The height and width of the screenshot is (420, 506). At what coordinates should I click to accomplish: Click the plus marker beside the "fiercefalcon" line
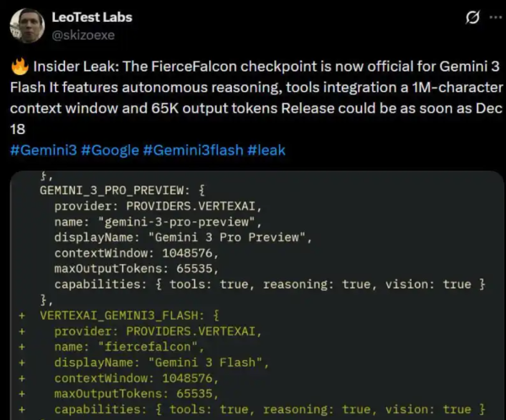click(20, 347)
